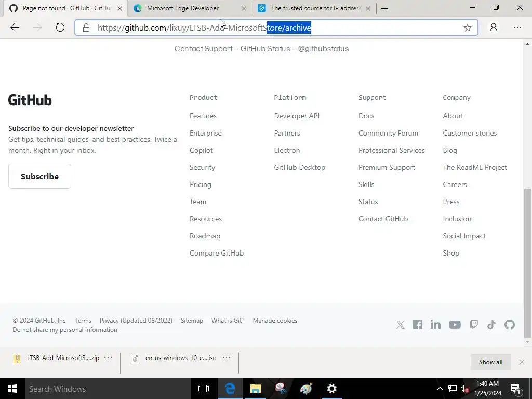Image resolution: width=532 pixels, height=399 pixels.
Task: Open the Action Center notification icon
Action: point(515,389)
